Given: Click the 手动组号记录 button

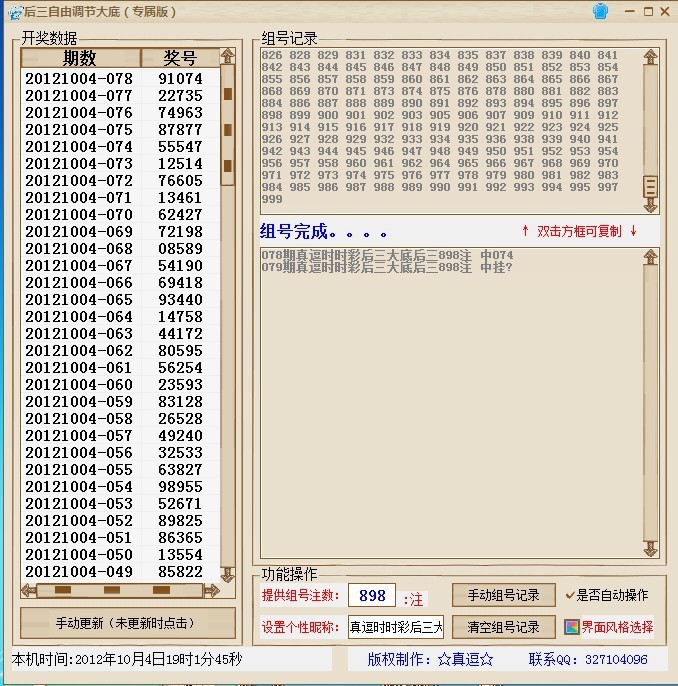Looking at the screenshot, I should click(503, 595).
